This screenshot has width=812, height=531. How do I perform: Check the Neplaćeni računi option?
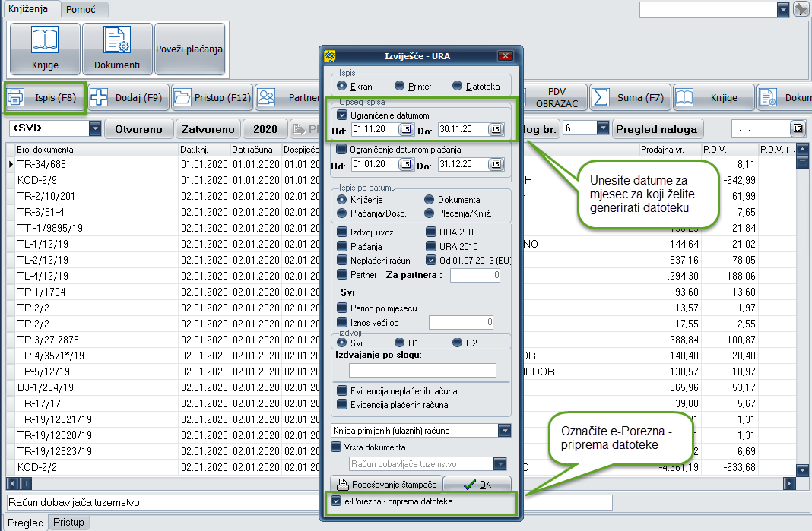pos(341,260)
